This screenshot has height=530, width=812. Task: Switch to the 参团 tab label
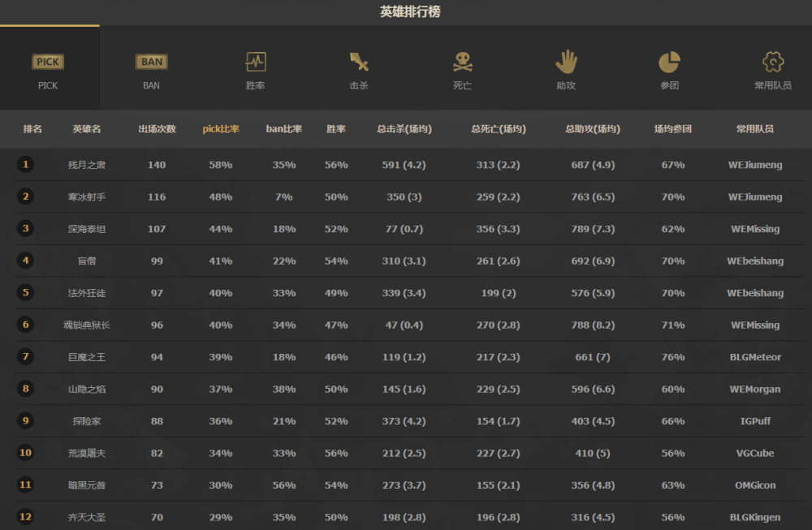[670, 85]
